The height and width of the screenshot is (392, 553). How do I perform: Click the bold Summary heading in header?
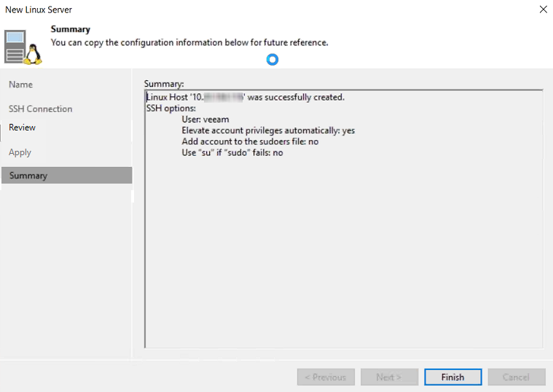pos(71,29)
